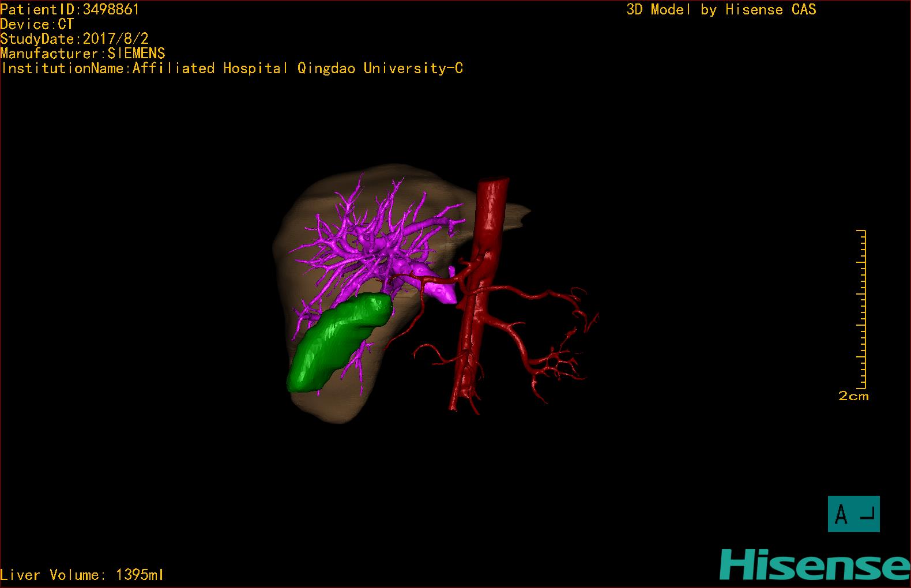Click the Manufacturer:SIEMENS text
Image resolution: width=911 pixels, height=588 pixels.
83,54
